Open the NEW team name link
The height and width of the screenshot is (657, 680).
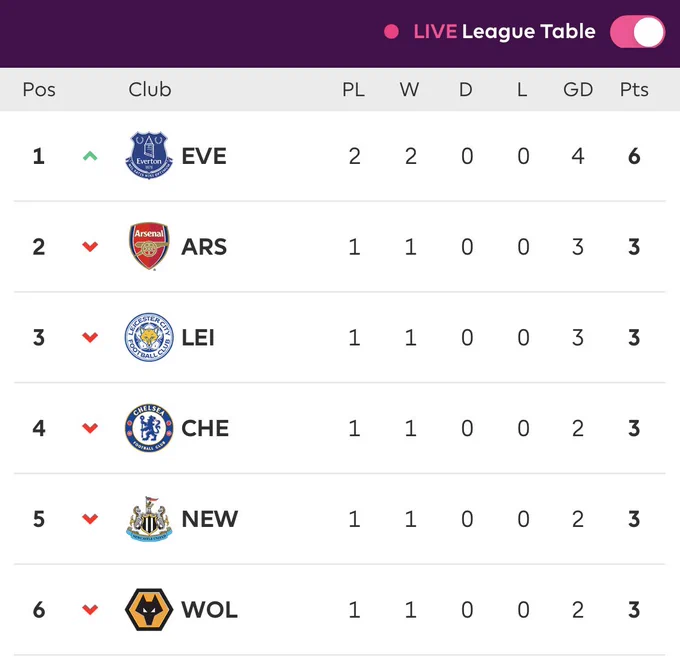click(x=209, y=519)
